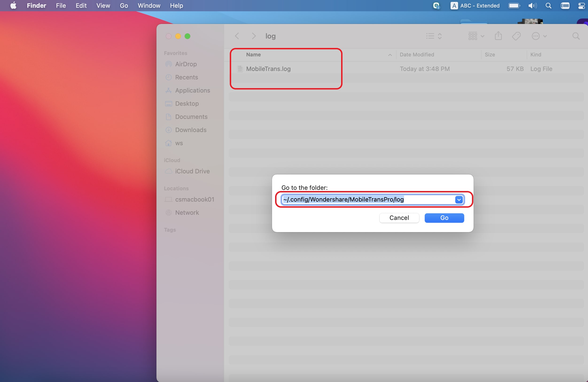Click the Today at 3:48 PM date cell
Viewport: 588px width, 382px height.
click(x=425, y=69)
